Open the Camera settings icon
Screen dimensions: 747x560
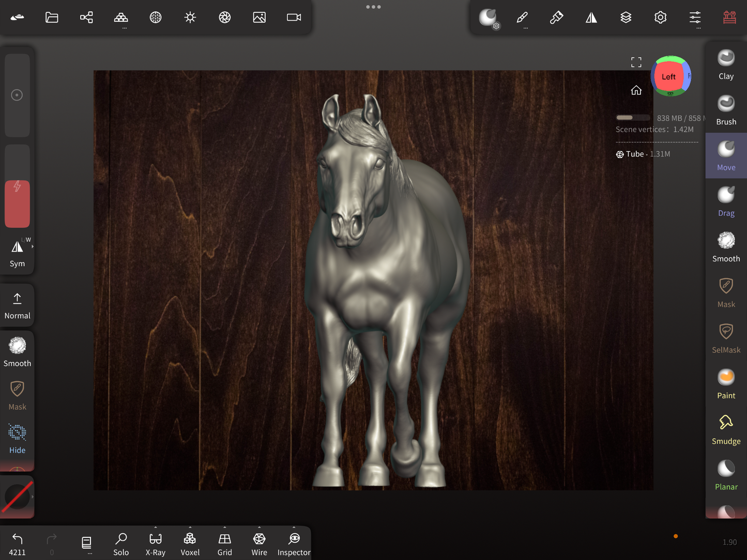[x=294, y=18]
